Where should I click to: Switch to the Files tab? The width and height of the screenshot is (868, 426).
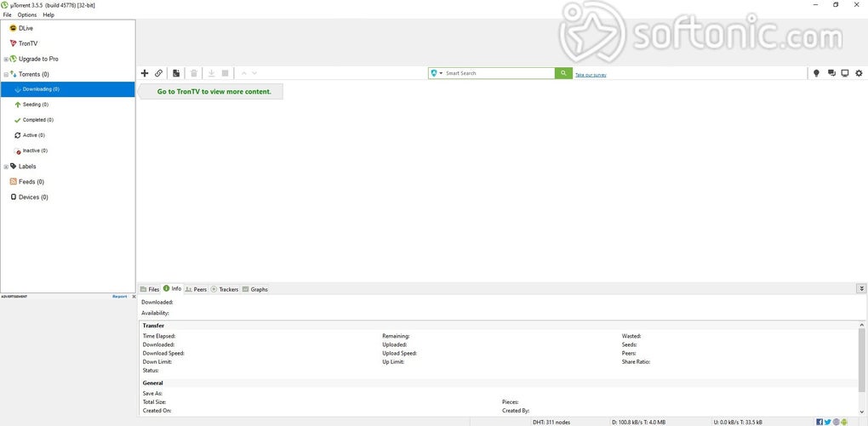[x=150, y=289]
